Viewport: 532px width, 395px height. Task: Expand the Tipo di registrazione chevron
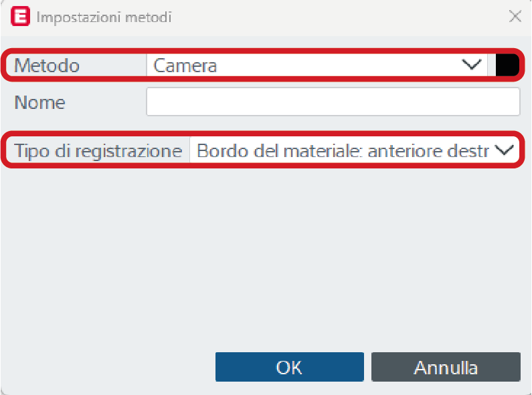tap(504, 150)
